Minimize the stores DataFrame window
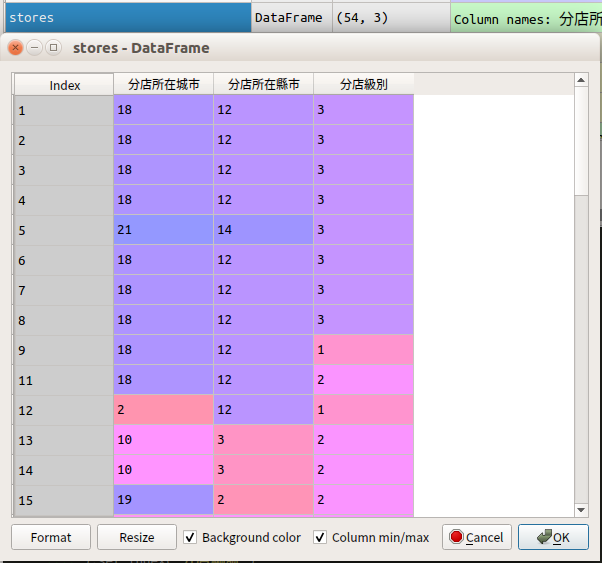This screenshot has height=563, width=602. coord(34,48)
